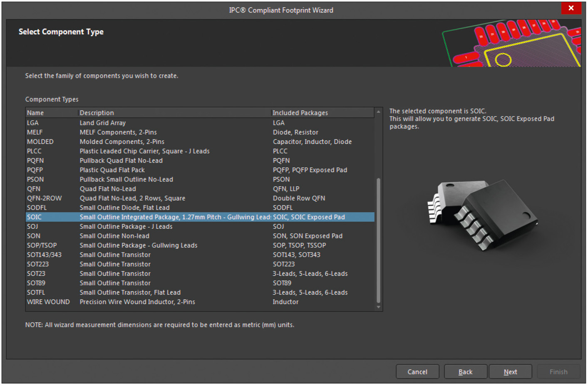Go back with the Back button
The width and height of the screenshot is (588, 386).
point(465,372)
